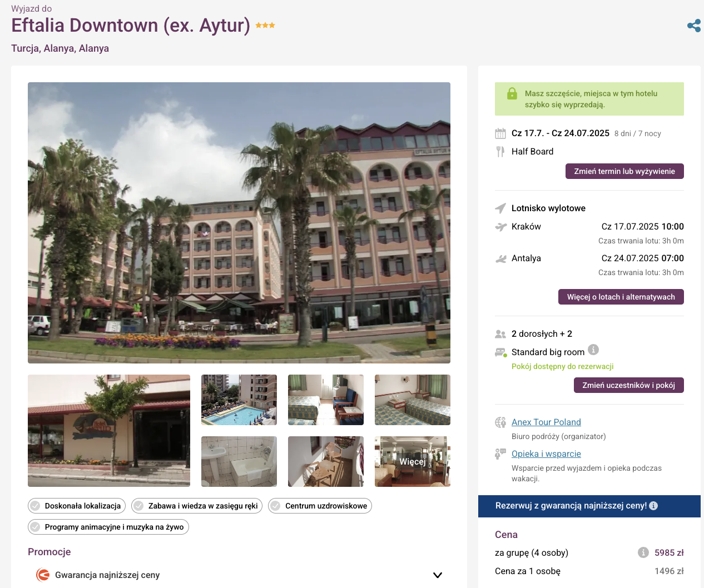The height and width of the screenshot is (588, 704).
Task: Click the Zabawa i wiedza w zasięgu ręki tag
Action: pyautogui.click(x=197, y=506)
